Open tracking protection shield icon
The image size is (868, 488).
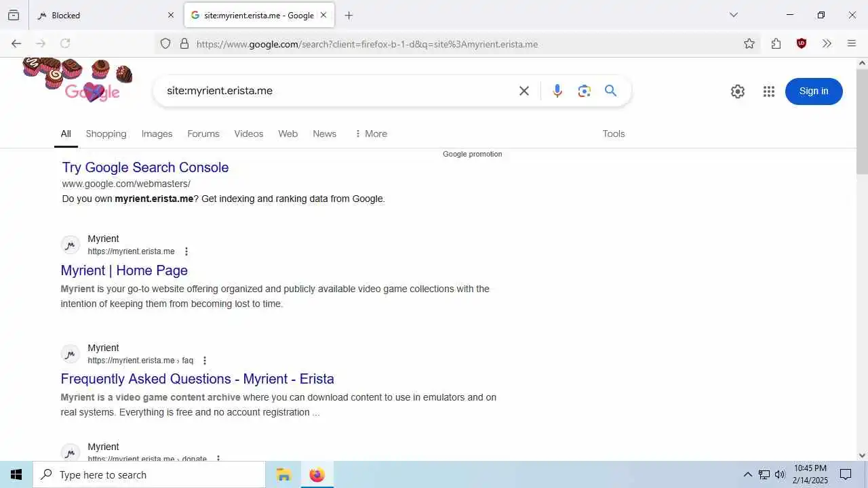[165, 44]
